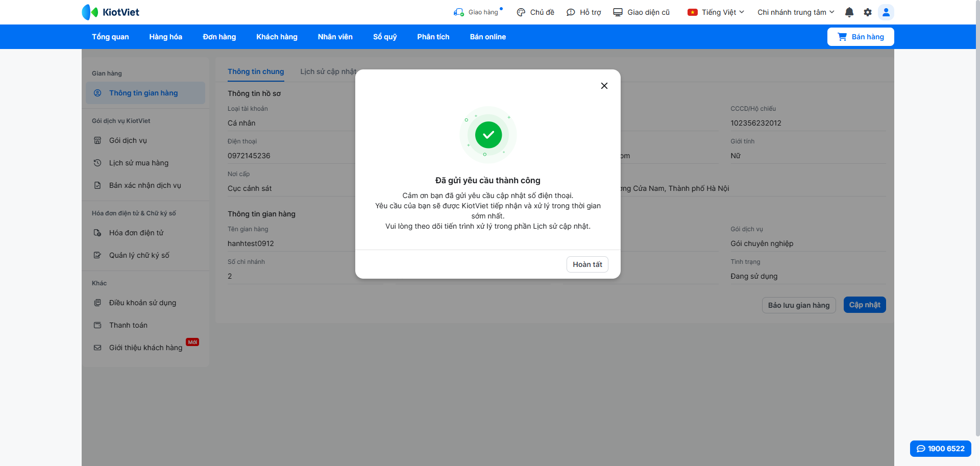980x466 pixels.
Task: Click the Cập nhật button
Action: point(865,305)
